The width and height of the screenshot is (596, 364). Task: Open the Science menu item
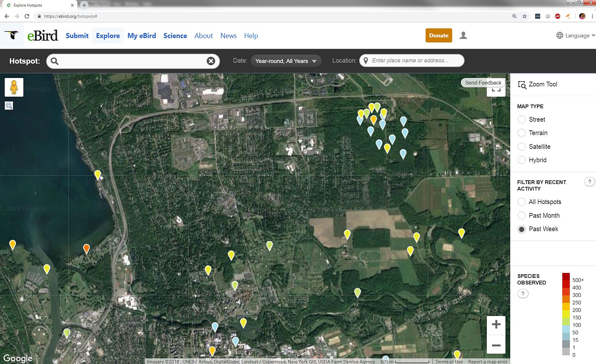175,36
